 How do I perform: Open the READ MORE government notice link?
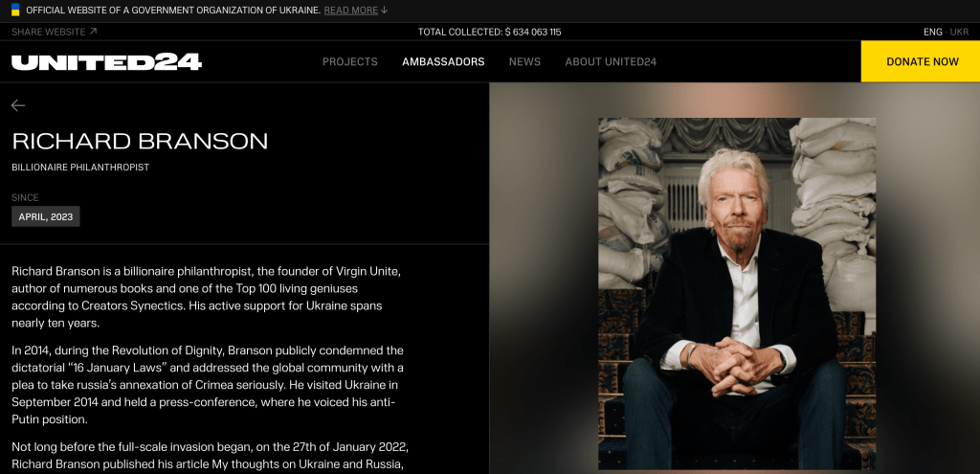point(350,11)
